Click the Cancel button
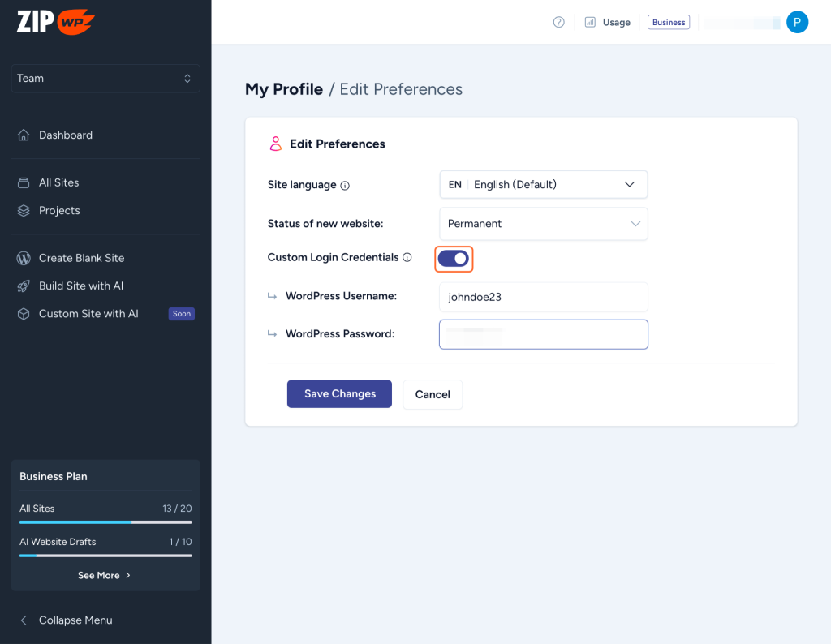This screenshot has width=831, height=644. pyautogui.click(x=433, y=394)
